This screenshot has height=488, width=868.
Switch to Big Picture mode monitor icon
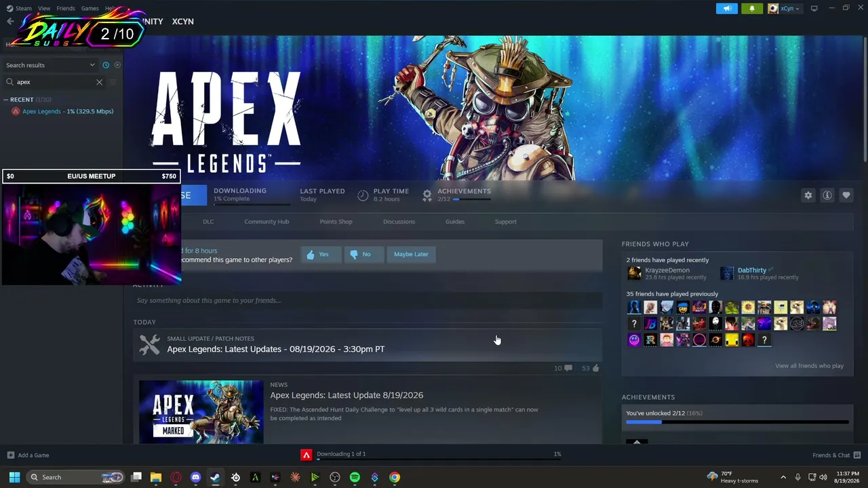(x=814, y=8)
